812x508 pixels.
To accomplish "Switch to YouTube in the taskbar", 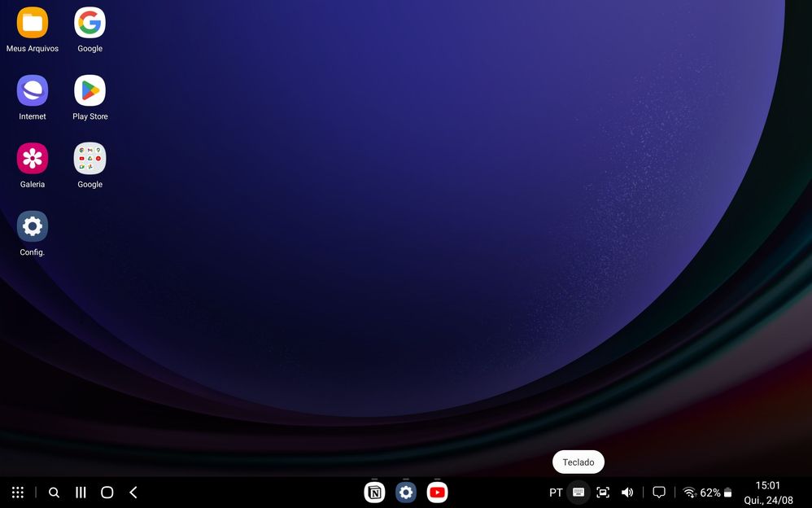I will (438, 493).
